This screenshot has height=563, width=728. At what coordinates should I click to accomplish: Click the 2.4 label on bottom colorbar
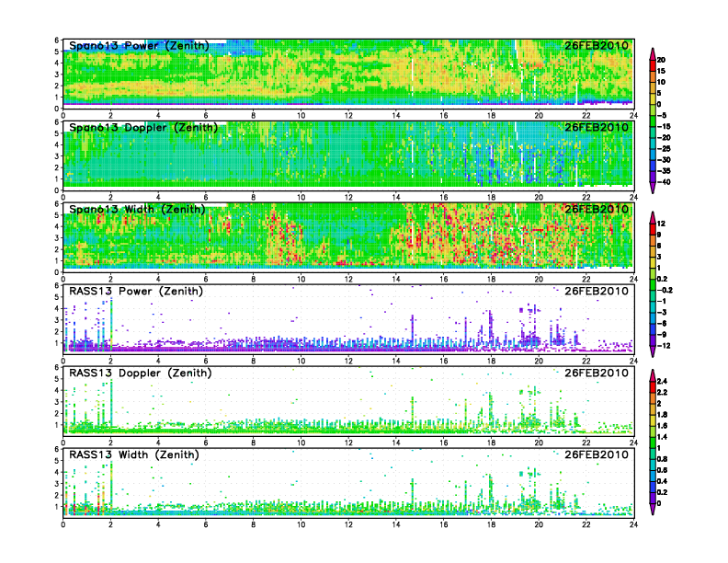point(662,381)
